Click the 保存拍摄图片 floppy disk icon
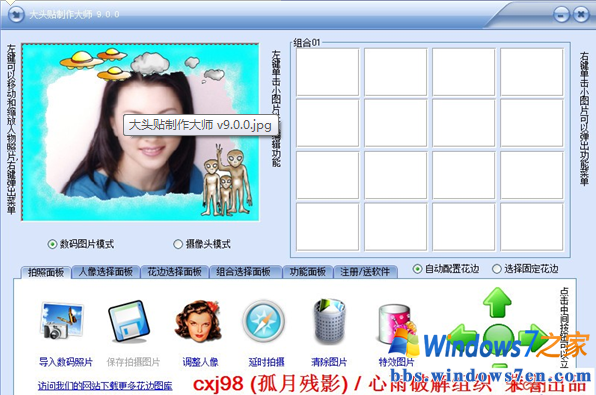The image size is (596, 395). pyautogui.click(x=129, y=322)
